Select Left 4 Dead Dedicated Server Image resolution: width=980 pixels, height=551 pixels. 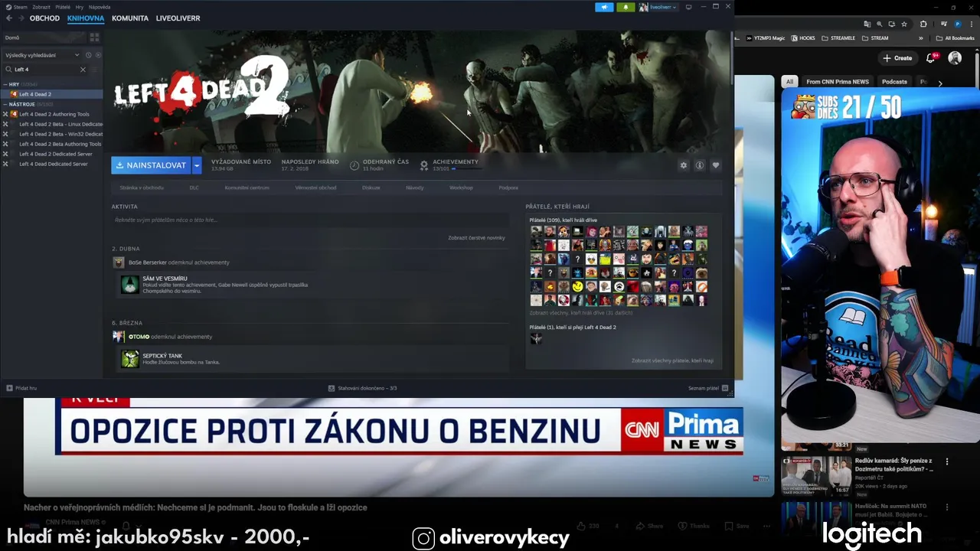(51, 164)
